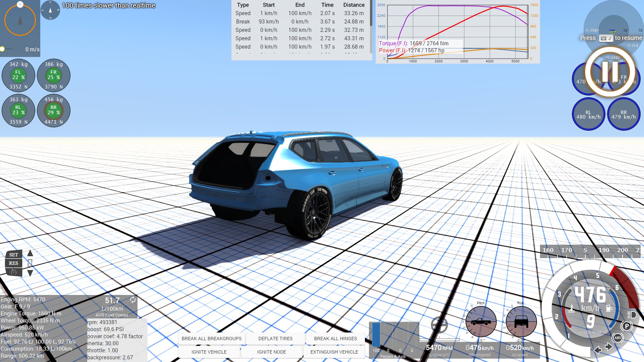Click the Engine Torque: 1660 N m line
The height and width of the screenshot is (362, 644).
(x=31, y=314)
